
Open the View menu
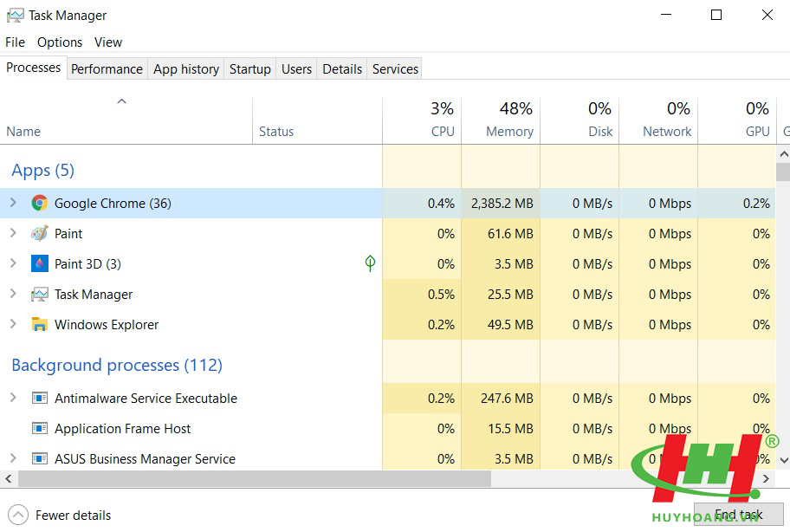click(108, 42)
